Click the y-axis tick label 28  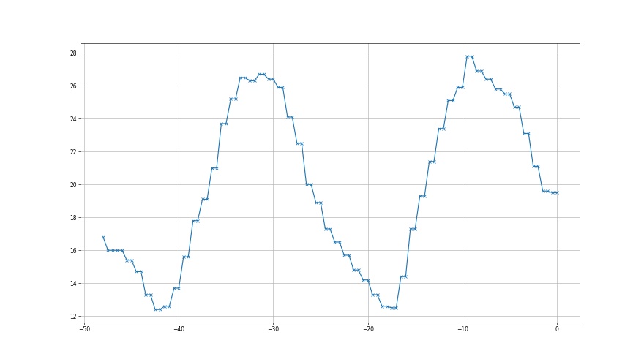[73, 53]
